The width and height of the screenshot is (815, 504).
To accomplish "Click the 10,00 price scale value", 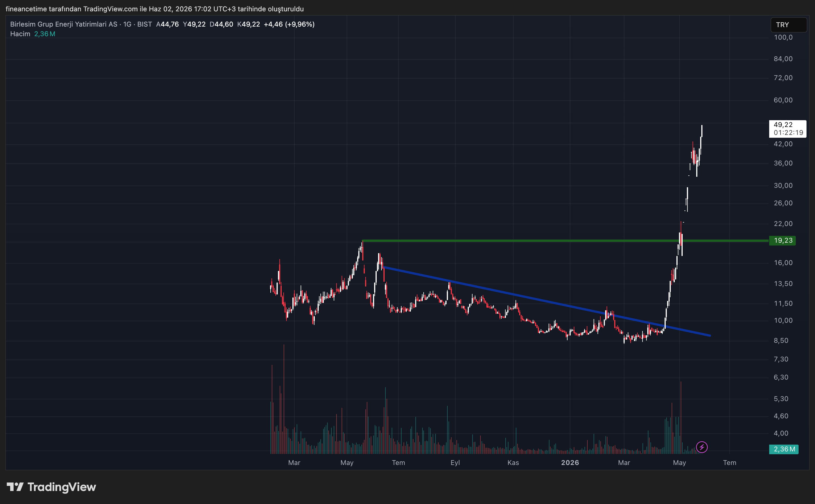I will [x=783, y=320].
